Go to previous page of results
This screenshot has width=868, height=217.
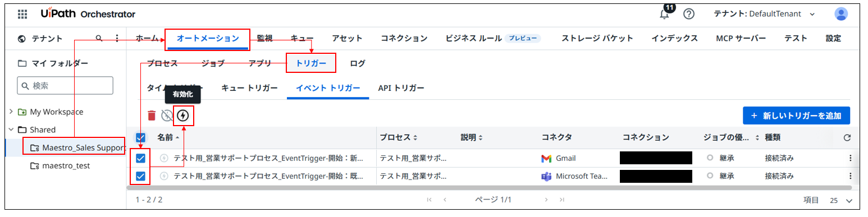coord(445,199)
